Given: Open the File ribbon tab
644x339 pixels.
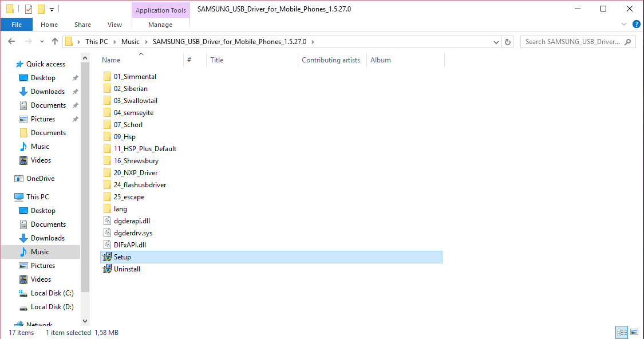Looking at the screenshot, I should [x=17, y=25].
